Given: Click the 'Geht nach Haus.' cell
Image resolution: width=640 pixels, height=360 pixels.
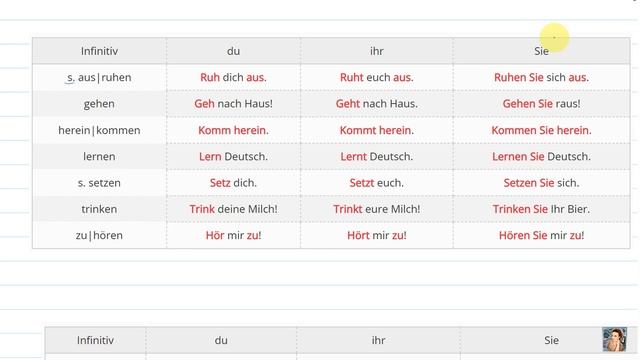Looking at the screenshot, I should (377, 104).
